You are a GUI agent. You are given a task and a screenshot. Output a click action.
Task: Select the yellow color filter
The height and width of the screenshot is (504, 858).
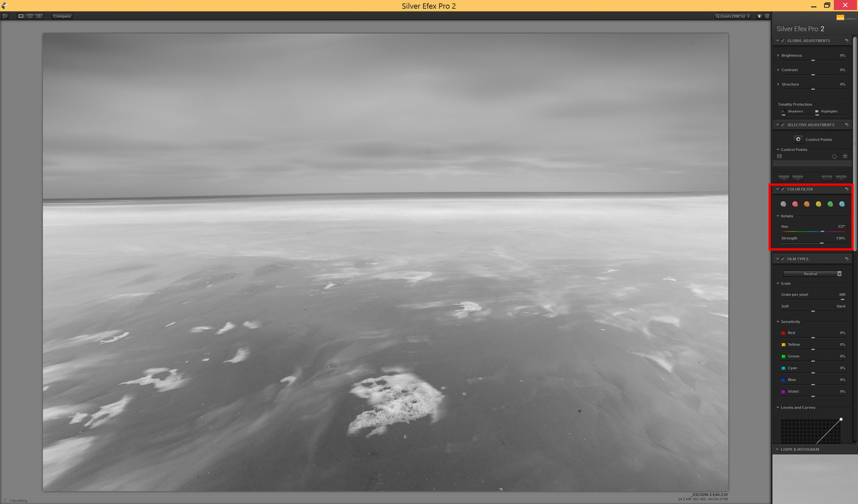819,204
